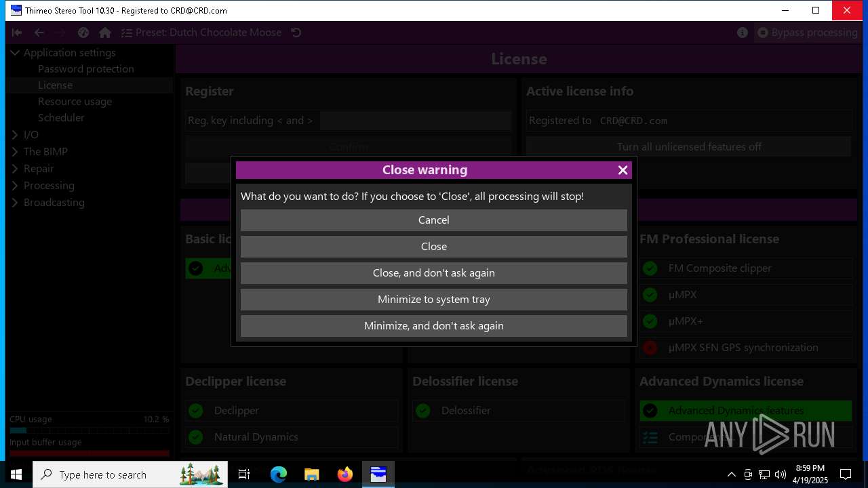Image resolution: width=868 pixels, height=488 pixels.
Task: Dismiss the Close warning with its X icon
Action: [x=623, y=170]
